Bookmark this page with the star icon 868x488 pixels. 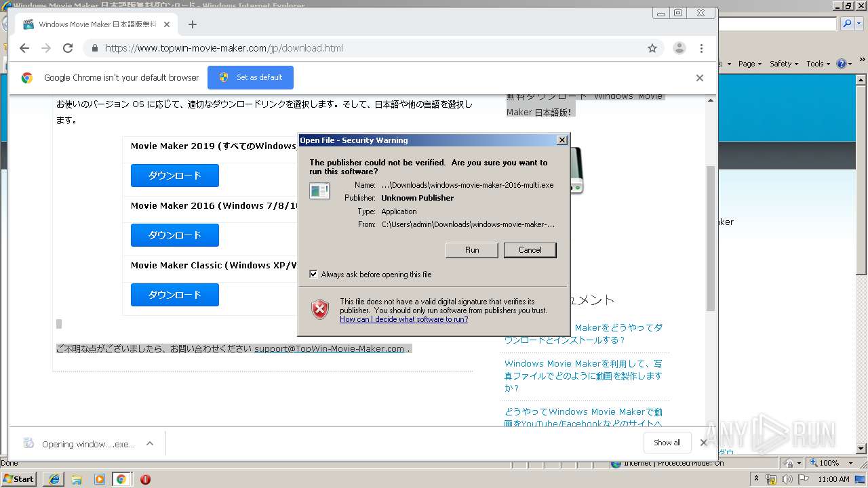point(652,48)
